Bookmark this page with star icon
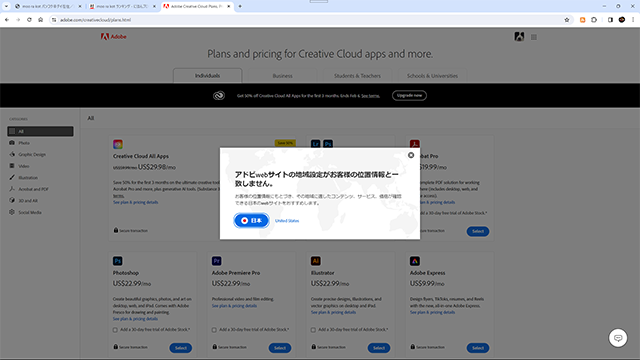This screenshot has width=640, height=360. click(567, 20)
